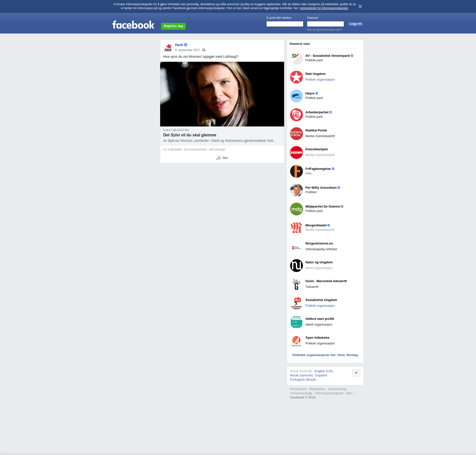Switch language to English (US)

coord(324,371)
